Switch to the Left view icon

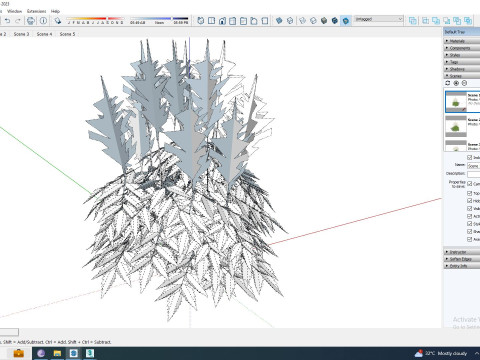(x=254, y=21)
